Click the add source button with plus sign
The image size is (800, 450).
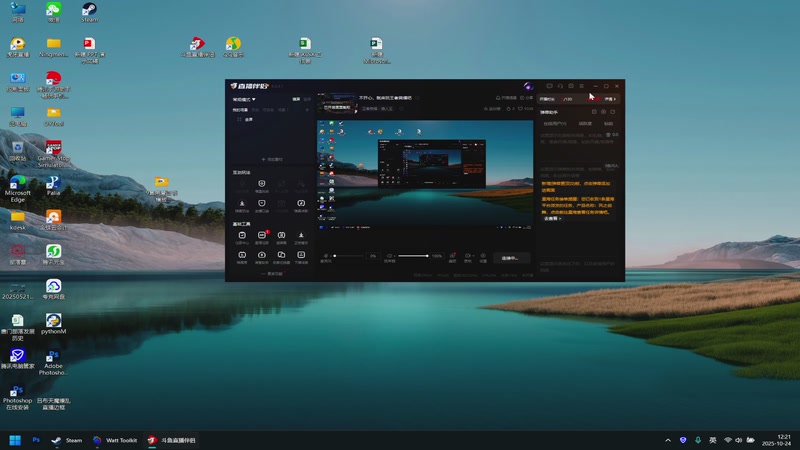point(272,159)
